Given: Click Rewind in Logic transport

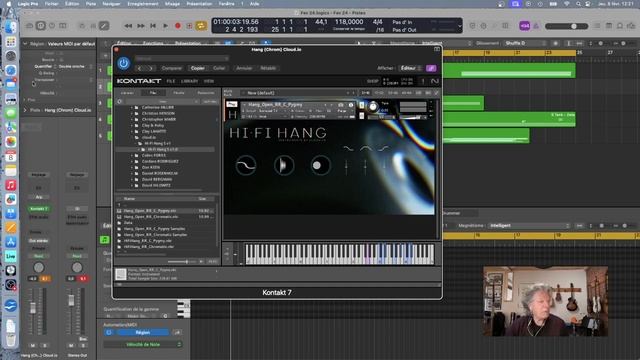Looking at the screenshot, I should (x=128, y=26).
